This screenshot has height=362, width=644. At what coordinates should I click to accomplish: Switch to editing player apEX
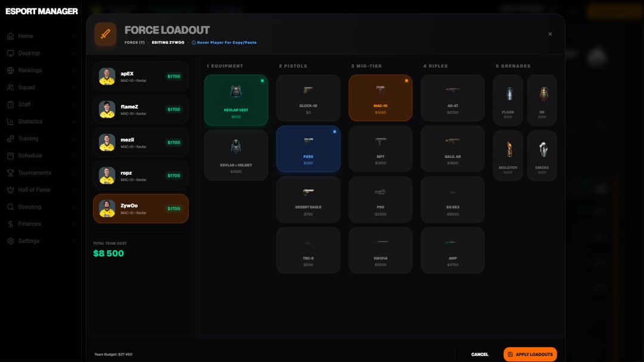coord(141,76)
